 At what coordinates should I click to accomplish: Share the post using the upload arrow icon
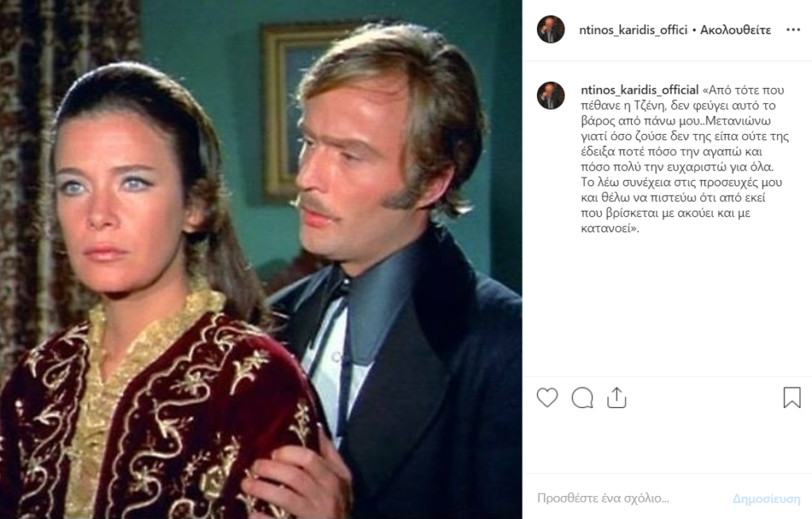[x=616, y=398]
